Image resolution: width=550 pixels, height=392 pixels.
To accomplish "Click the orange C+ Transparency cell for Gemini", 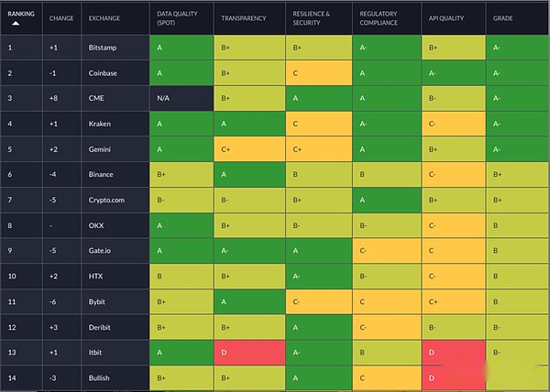I will [x=249, y=149].
